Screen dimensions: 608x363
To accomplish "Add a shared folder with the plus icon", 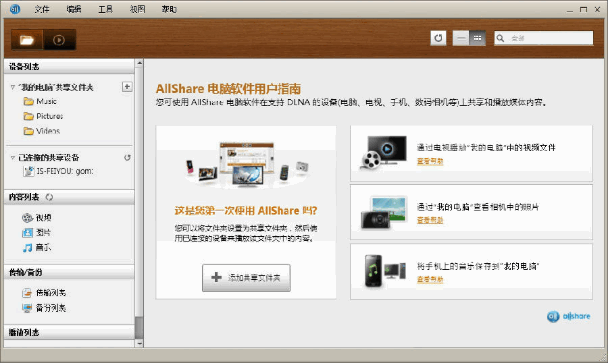I will point(127,86).
